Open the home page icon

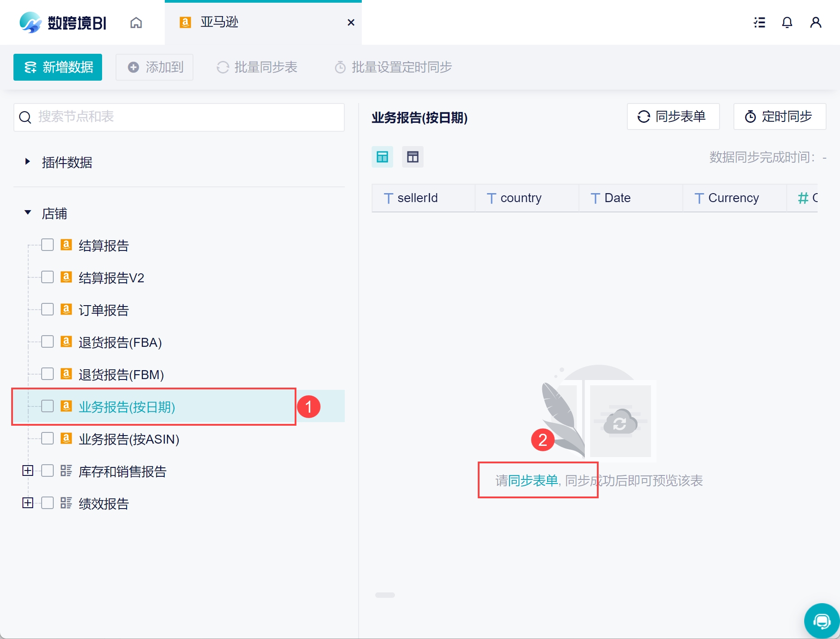pos(136,22)
